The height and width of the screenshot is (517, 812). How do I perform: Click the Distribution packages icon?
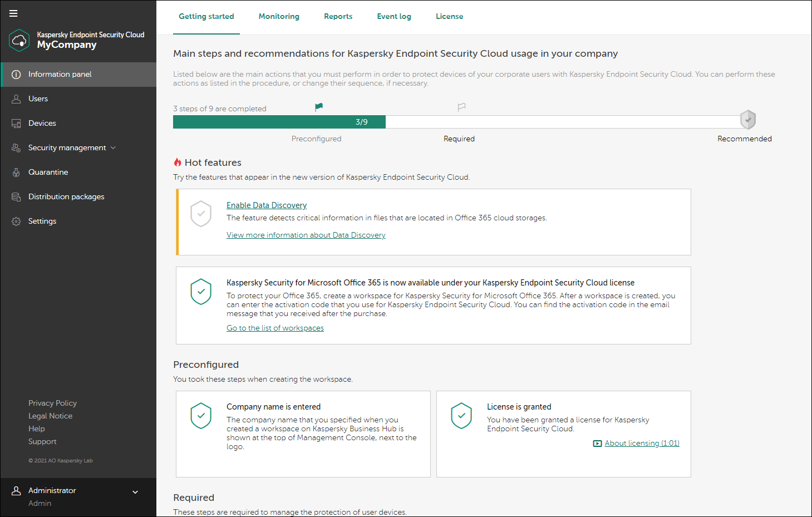click(x=16, y=196)
